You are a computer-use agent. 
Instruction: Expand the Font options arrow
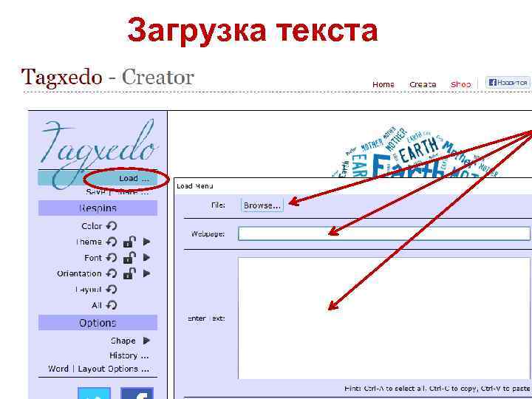click(x=146, y=258)
